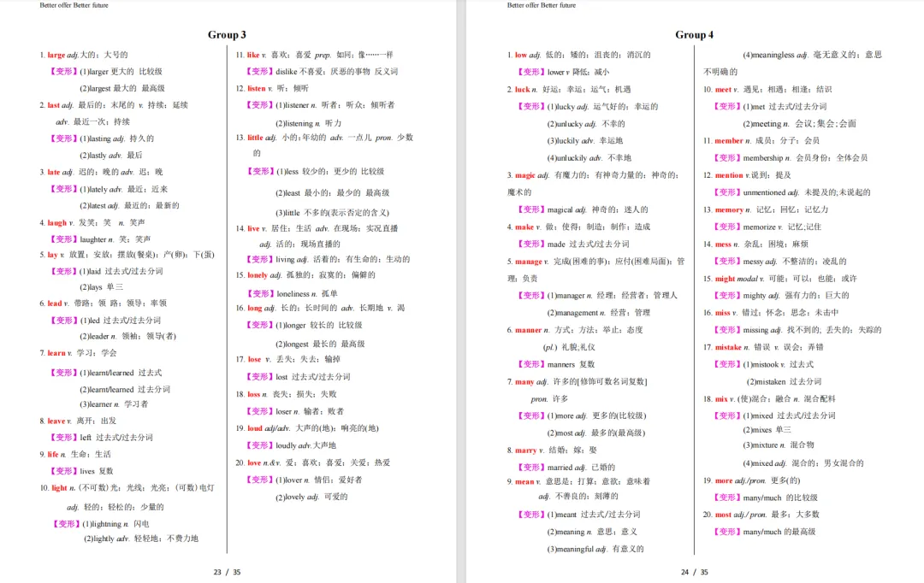Select the word "laughter" under laugh

coord(93,239)
